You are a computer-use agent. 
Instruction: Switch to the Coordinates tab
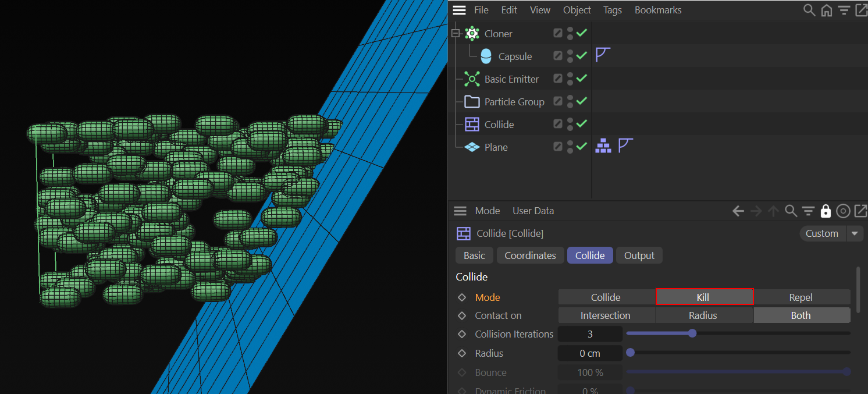point(530,255)
